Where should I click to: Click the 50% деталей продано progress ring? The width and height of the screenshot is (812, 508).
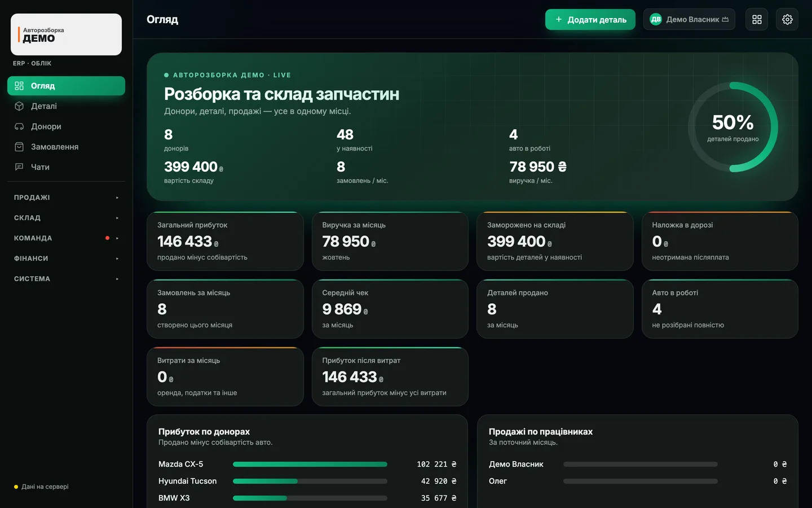click(733, 127)
